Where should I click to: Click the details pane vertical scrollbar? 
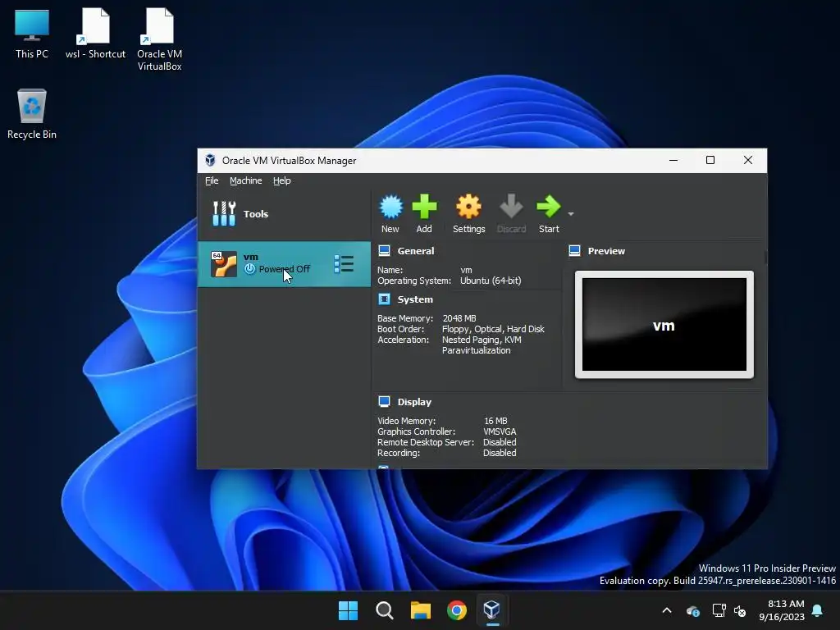point(765,257)
